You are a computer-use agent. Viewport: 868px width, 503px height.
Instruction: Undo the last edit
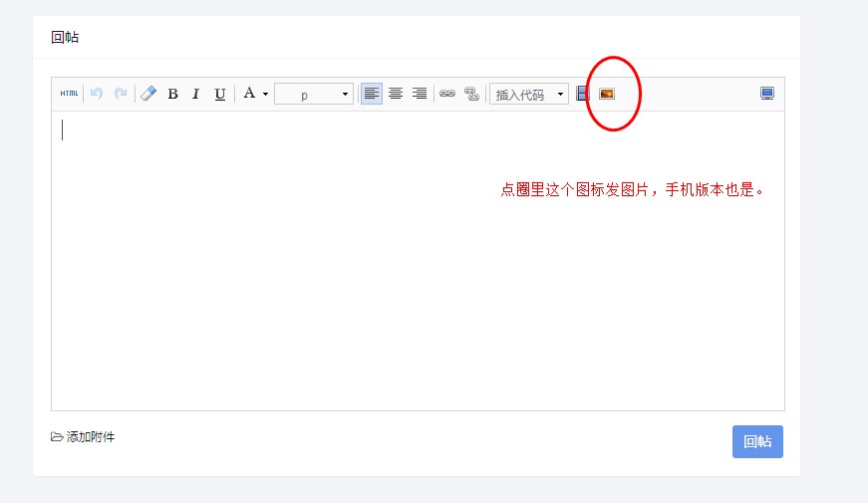point(97,94)
